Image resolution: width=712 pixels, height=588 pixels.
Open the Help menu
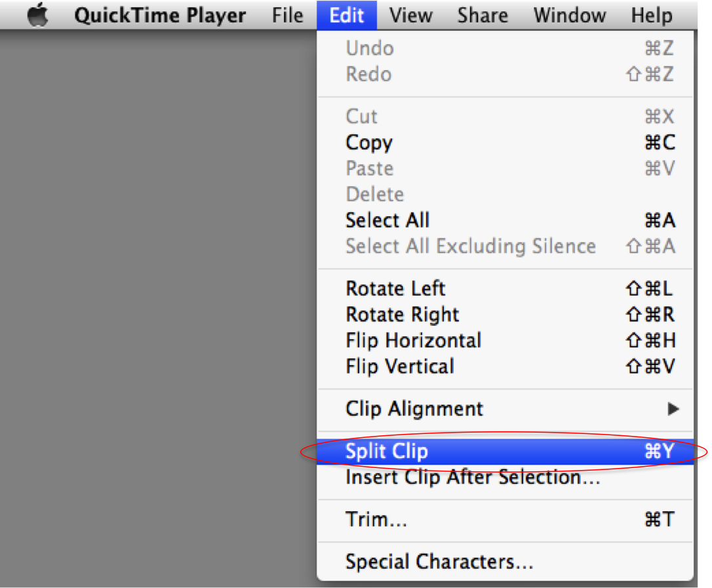click(652, 16)
